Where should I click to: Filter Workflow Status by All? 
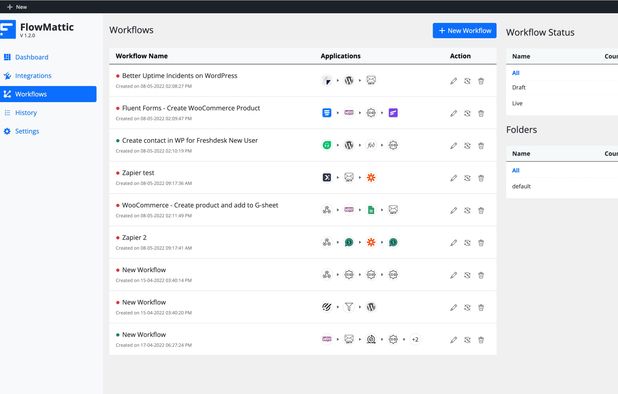coord(516,73)
